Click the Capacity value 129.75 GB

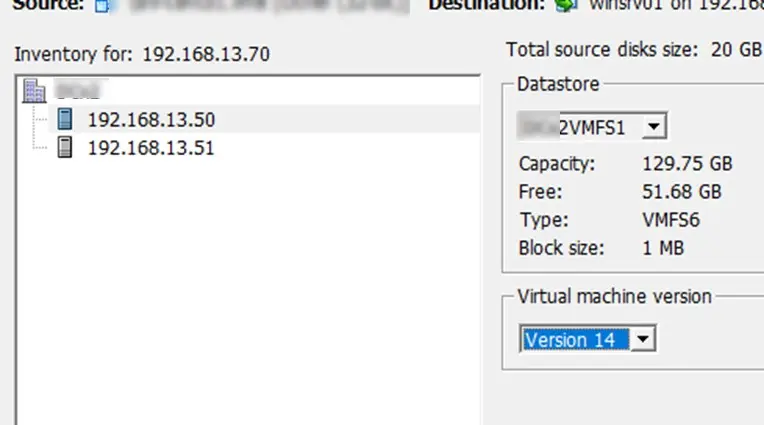[x=687, y=164]
